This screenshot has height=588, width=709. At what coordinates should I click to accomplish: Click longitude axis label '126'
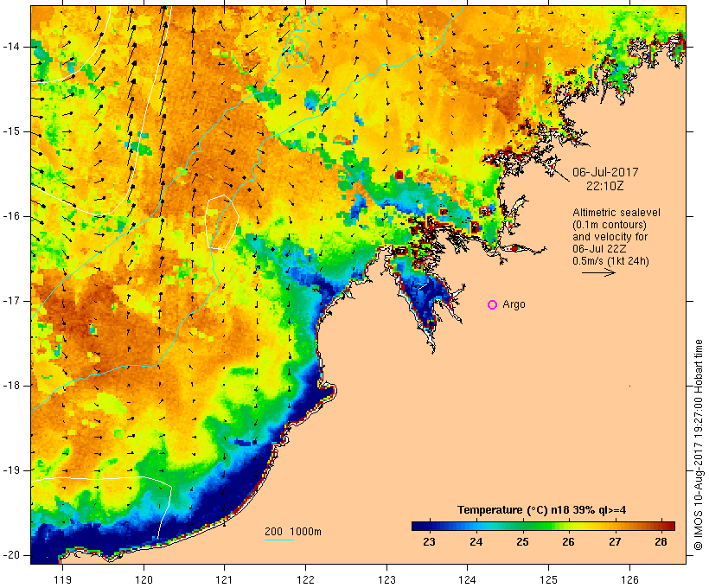click(629, 579)
